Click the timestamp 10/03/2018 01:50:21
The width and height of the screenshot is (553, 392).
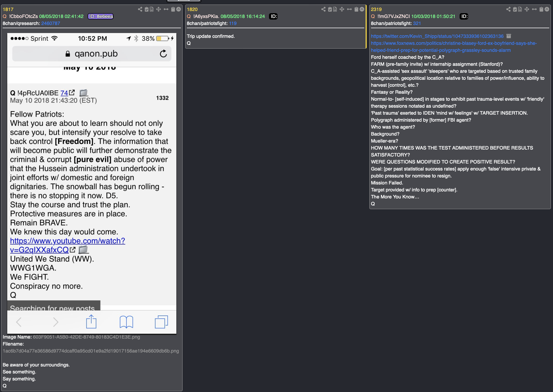pyautogui.click(x=433, y=16)
